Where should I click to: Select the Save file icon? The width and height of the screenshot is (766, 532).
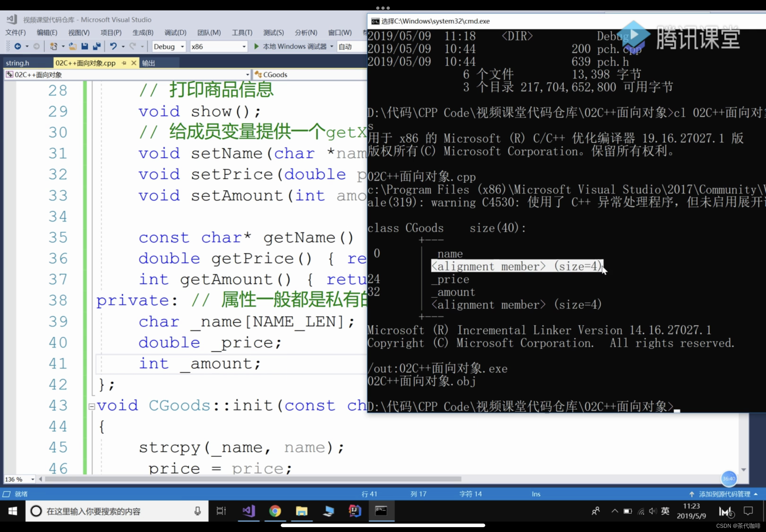[x=84, y=46]
